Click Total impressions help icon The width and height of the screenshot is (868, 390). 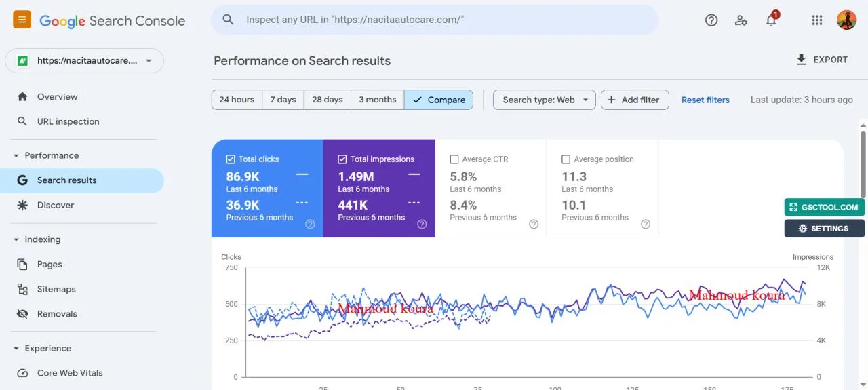[422, 224]
